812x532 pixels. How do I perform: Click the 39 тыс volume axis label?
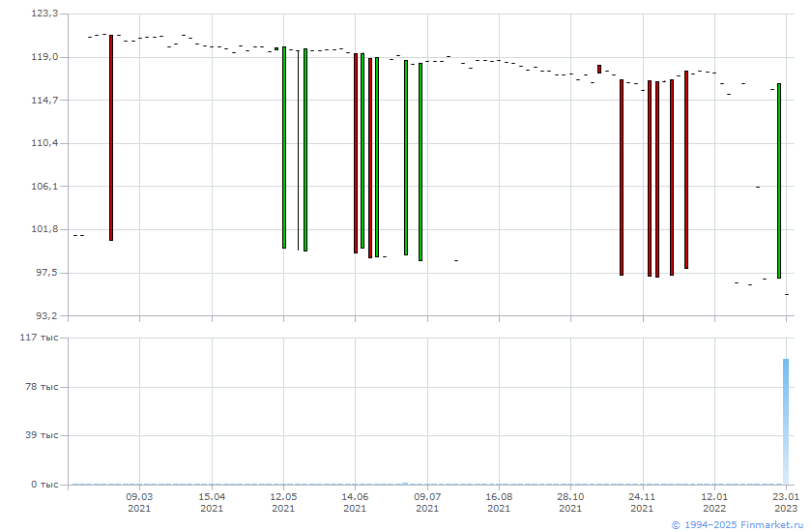pyautogui.click(x=42, y=435)
